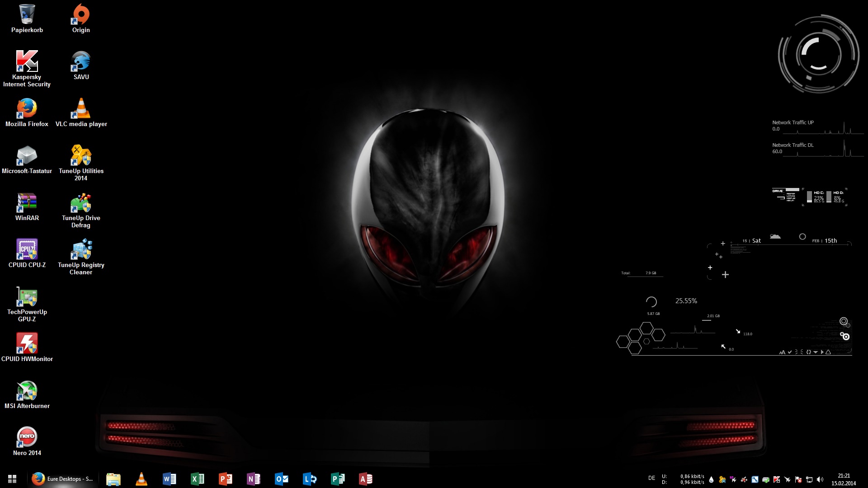Screen dimensions: 868x488
Task: Launch CPUID CPU-Z desktop icon
Action: pos(27,254)
